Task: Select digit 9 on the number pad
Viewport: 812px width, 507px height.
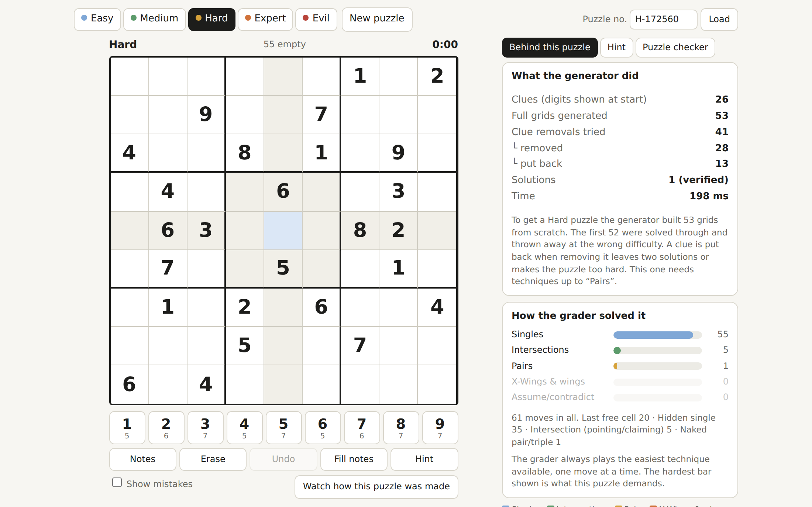Action: click(440, 428)
